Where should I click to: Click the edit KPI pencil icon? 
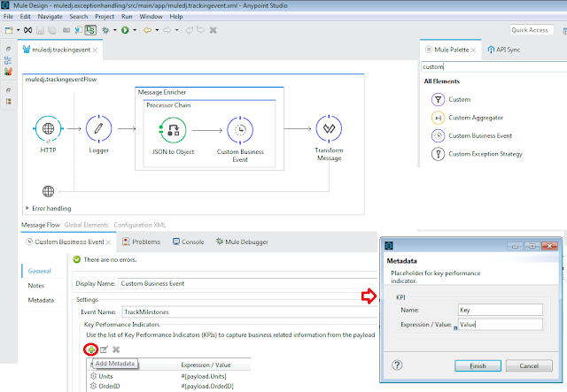click(x=104, y=350)
